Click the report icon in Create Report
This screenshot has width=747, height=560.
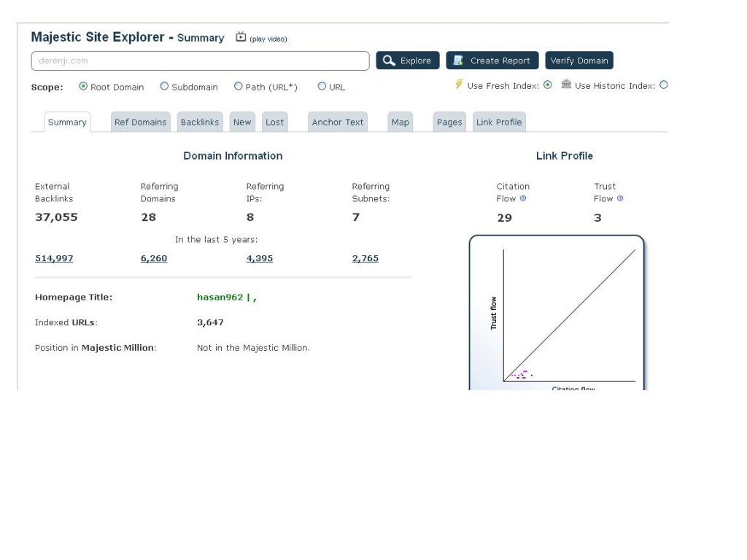[x=458, y=61]
